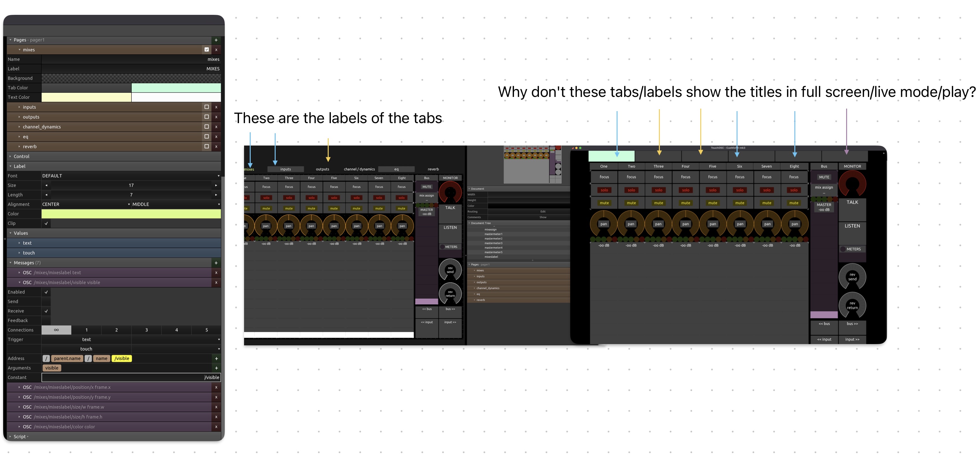The height and width of the screenshot is (459, 980).
Task: Toggle the message Enabled checkbox
Action: [x=46, y=292]
